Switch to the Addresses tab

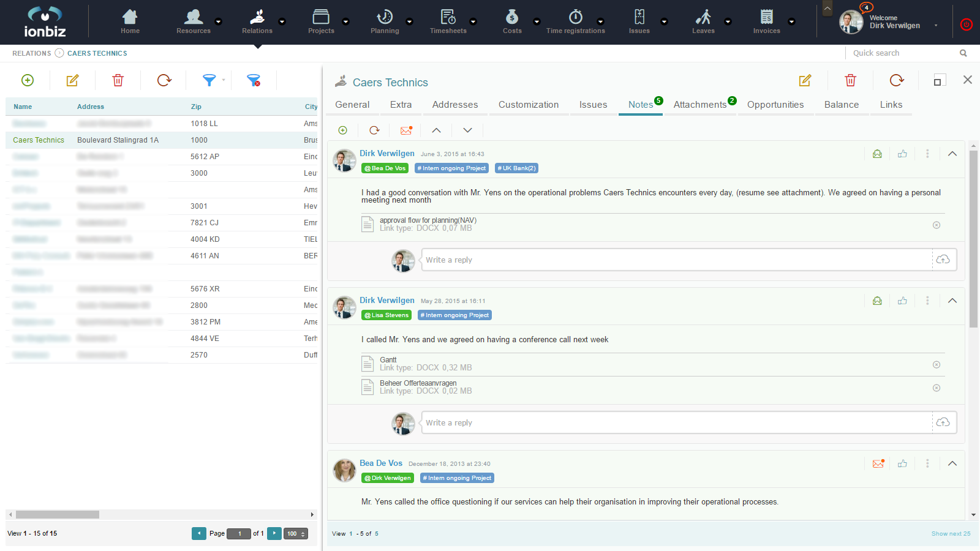coord(455,105)
